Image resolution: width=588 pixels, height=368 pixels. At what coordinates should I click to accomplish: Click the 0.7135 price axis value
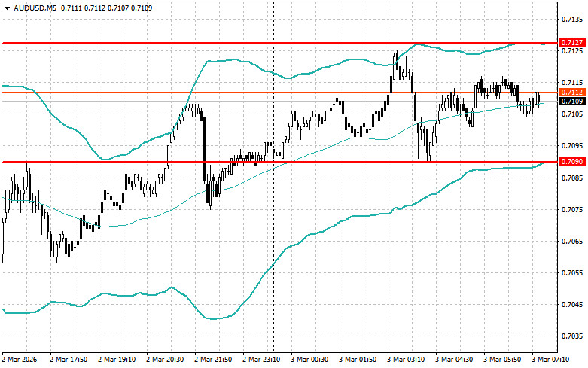(x=572, y=19)
